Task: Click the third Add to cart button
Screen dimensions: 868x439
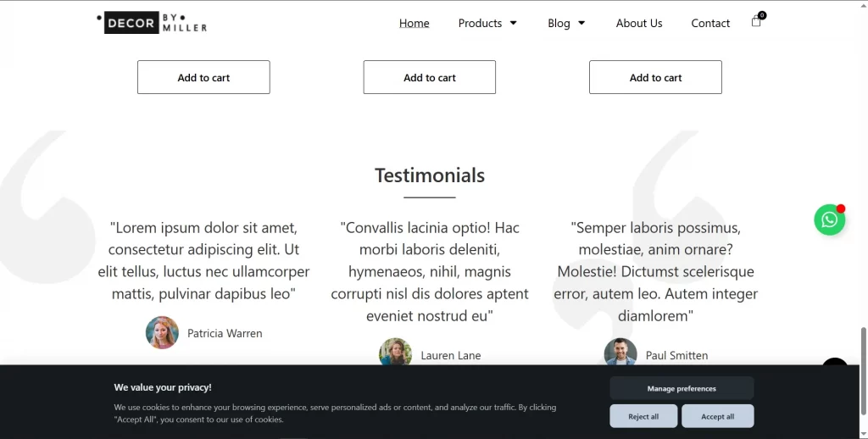Action: click(x=655, y=77)
